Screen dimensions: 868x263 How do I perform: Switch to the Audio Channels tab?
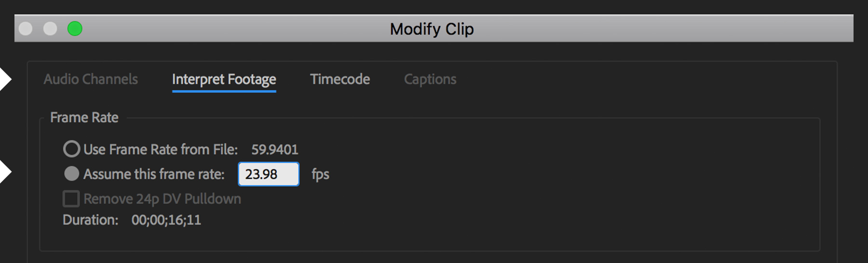(91, 79)
